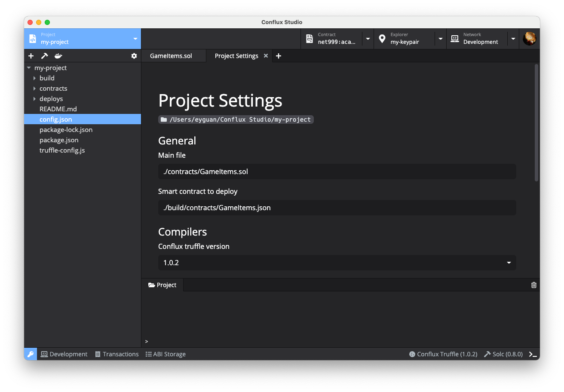The image size is (564, 392).
Task: Collapse the my-project root folder
Action: [x=29, y=68]
